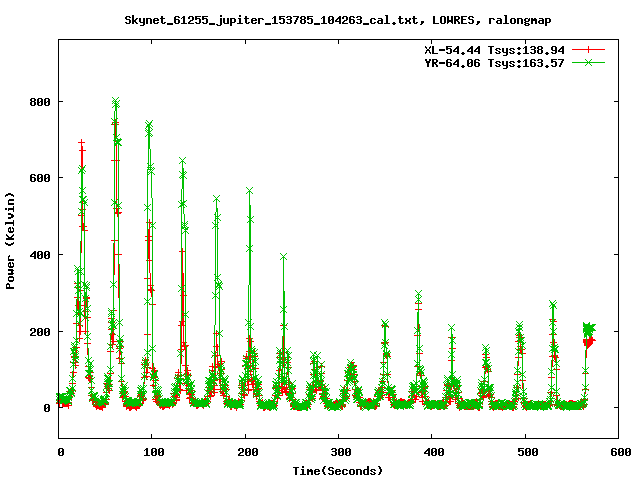Click the 100 tick label on x-axis

pos(154,452)
